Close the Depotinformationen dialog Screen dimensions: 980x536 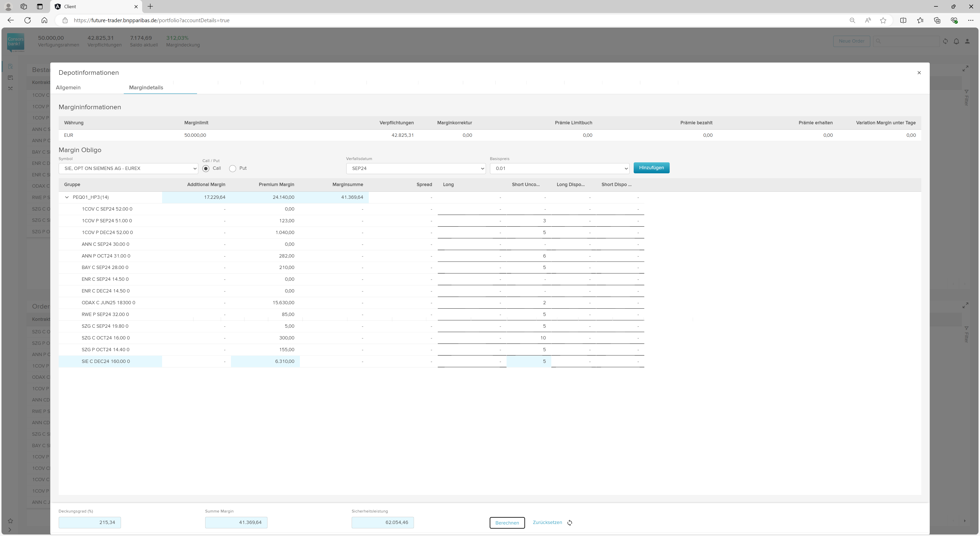tap(919, 73)
